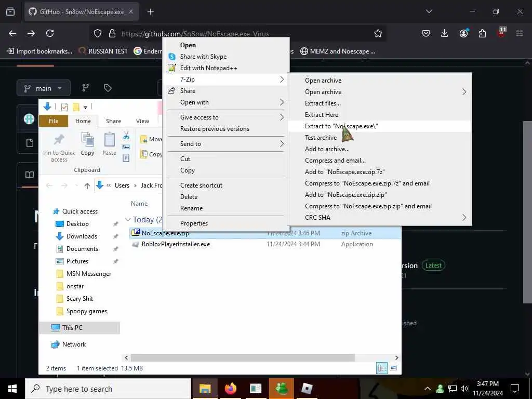Click the padlock site info icon

[112, 33]
